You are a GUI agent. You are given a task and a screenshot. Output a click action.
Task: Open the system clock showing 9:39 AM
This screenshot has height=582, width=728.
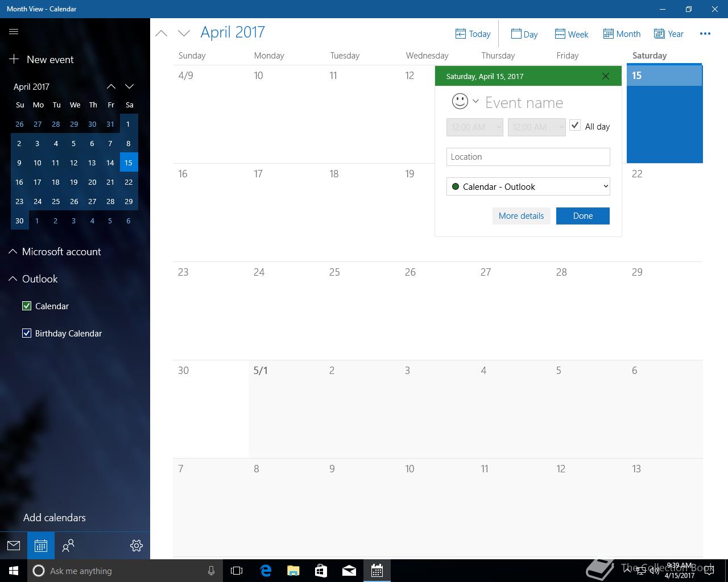coord(679,571)
